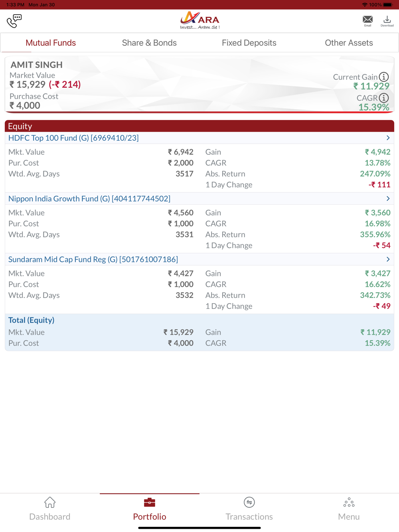Tap Total Equity gain ₹ 11,929

pyautogui.click(x=375, y=332)
